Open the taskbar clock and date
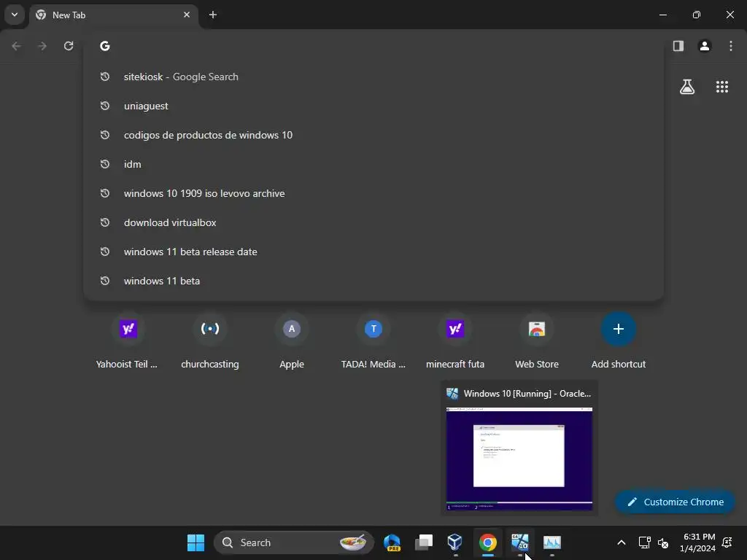Image resolution: width=747 pixels, height=560 pixels. pos(699,542)
